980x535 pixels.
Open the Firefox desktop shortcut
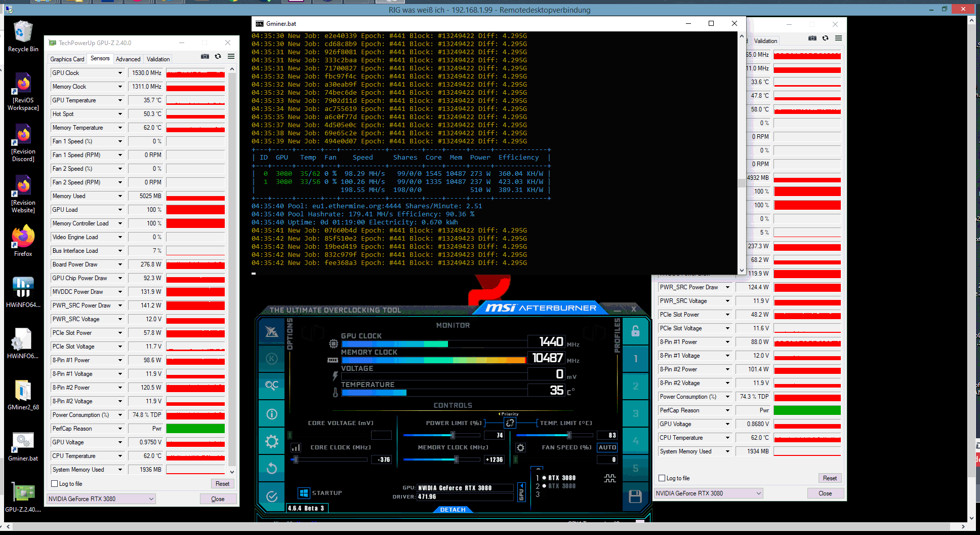[x=23, y=241]
